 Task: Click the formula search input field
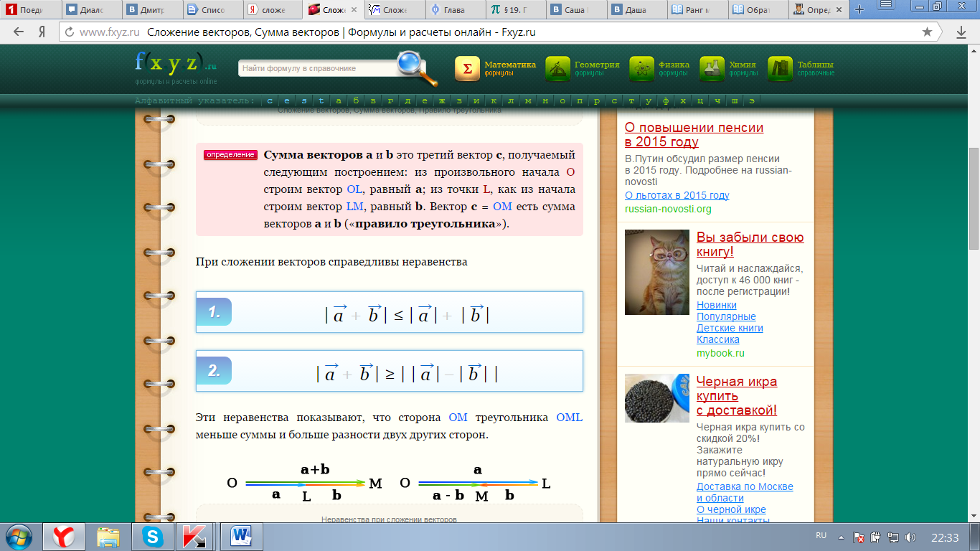(317, 68)
